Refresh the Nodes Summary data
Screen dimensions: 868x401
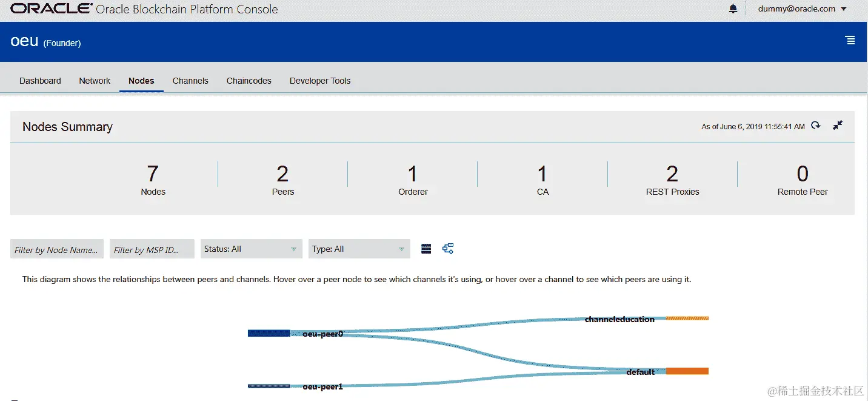point(816,126)
